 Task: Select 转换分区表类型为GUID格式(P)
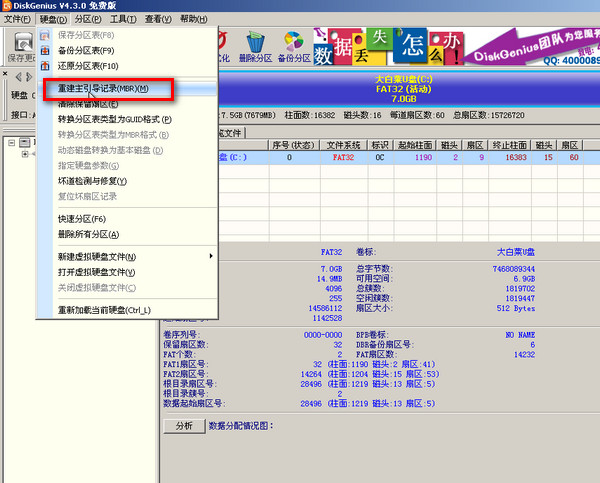click(x=115, y=119)
